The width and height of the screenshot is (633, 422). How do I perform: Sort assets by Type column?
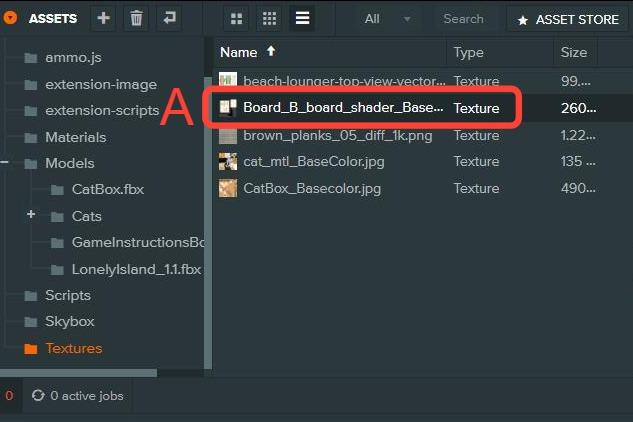468,52
